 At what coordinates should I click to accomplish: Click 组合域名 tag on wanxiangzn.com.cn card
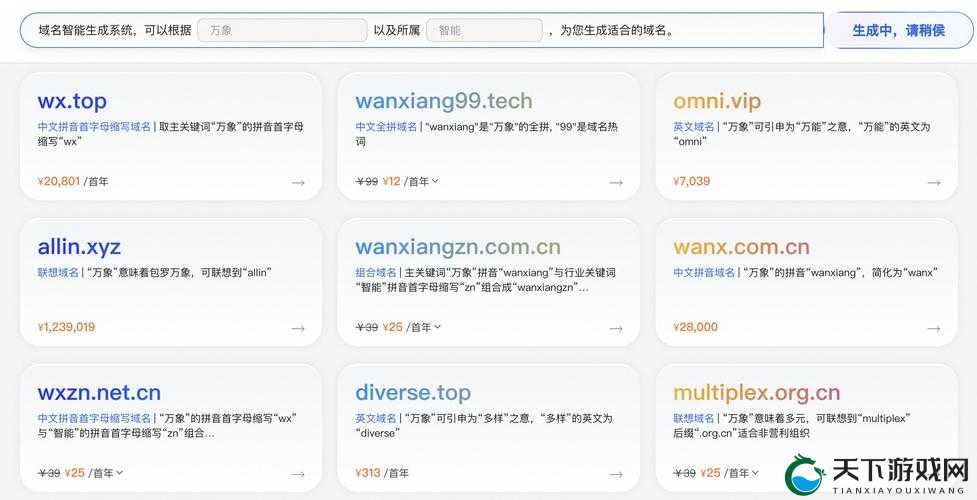tap(376, 272)
